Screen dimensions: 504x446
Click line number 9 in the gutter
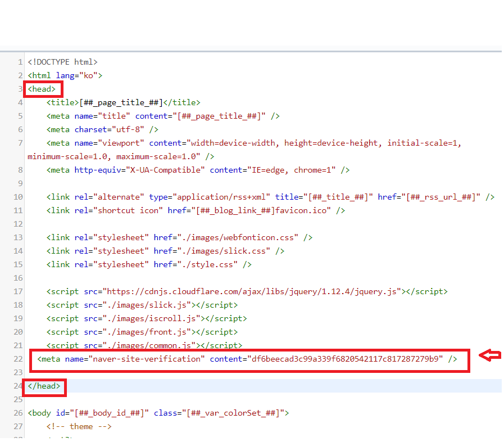(20, 183)
